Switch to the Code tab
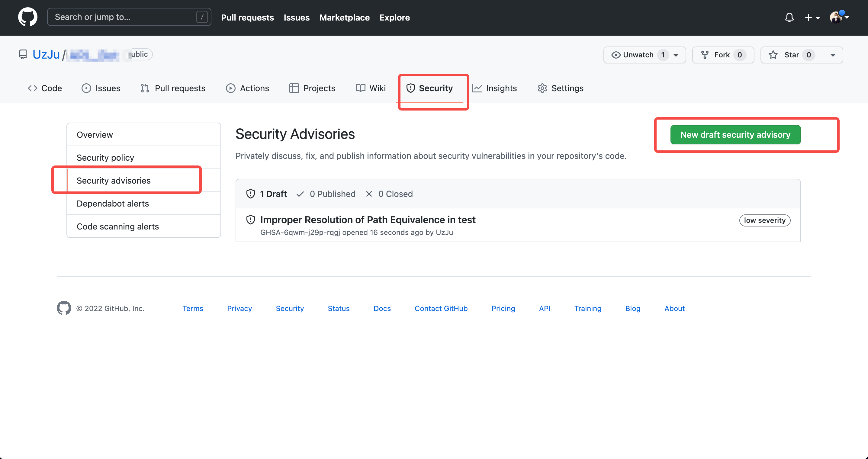868x459 pixels. pyautogui.click(x=45, y=88)
